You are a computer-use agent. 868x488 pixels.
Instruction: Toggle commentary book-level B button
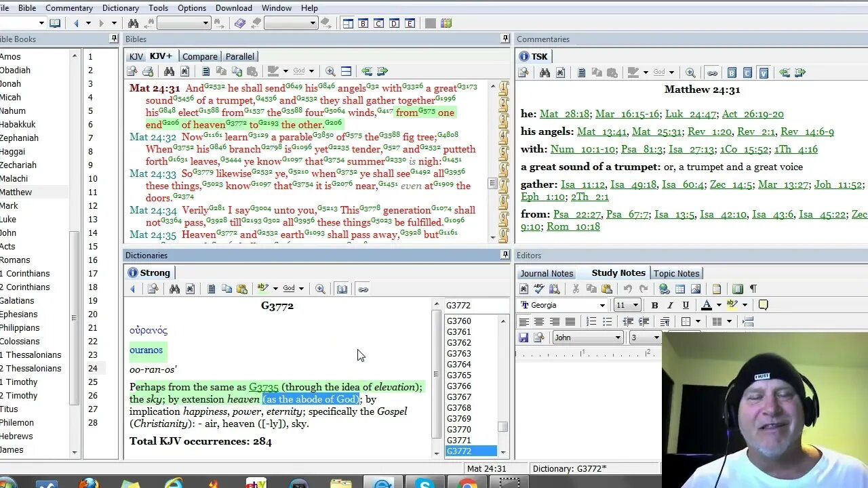(732, 73)
